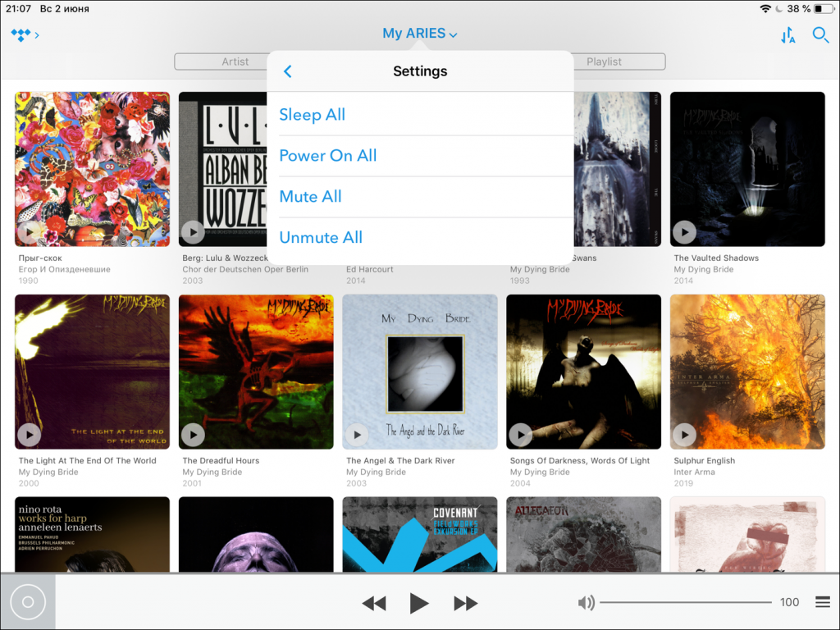840x630 pixels.
Task: Adjust the volume slider
Action: [686, 602]
